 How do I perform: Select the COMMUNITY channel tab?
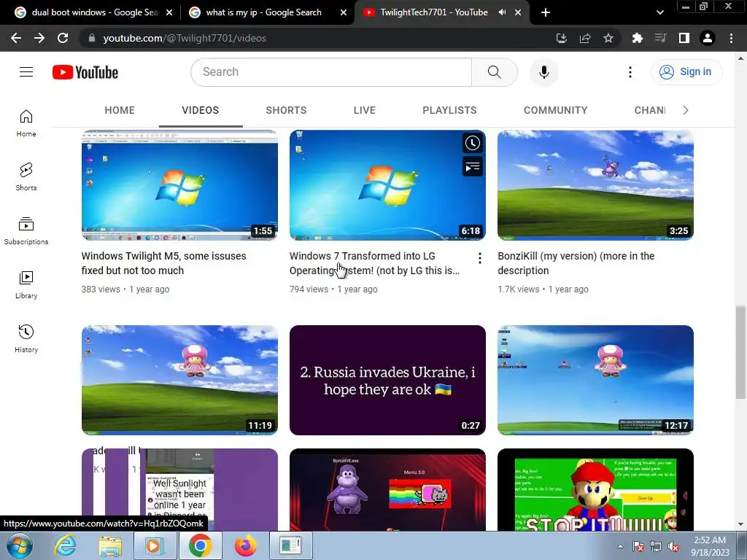(555, 111)
